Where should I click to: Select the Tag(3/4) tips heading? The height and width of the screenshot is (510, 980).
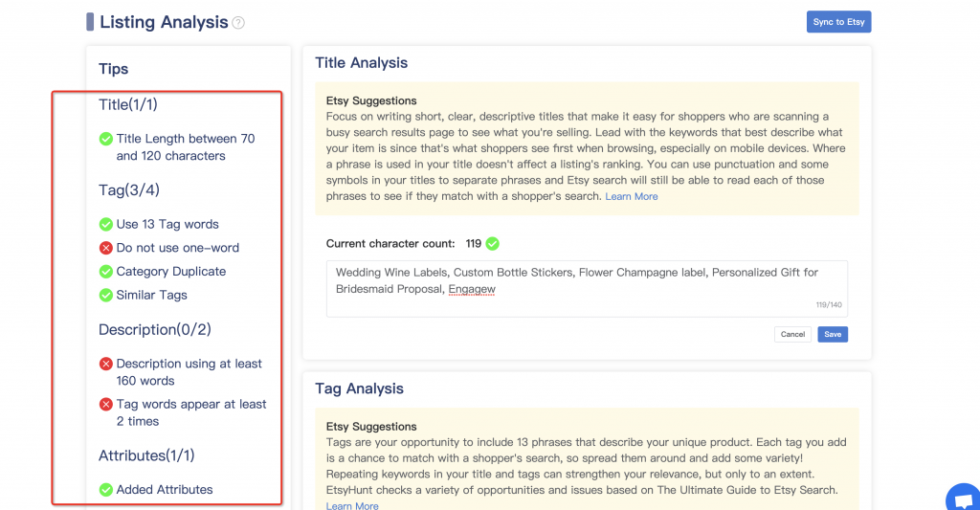click(x=129, y=190)
